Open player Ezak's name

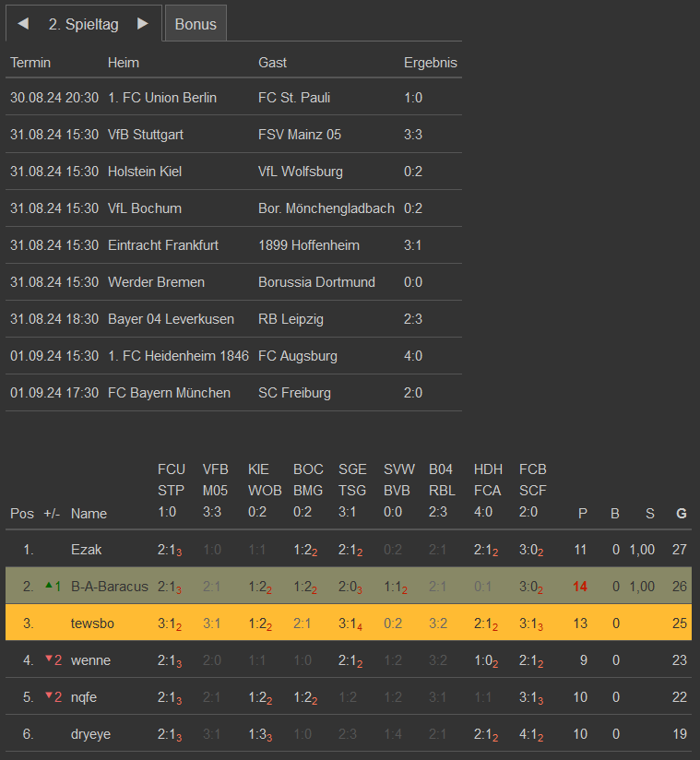click(87, 550)
